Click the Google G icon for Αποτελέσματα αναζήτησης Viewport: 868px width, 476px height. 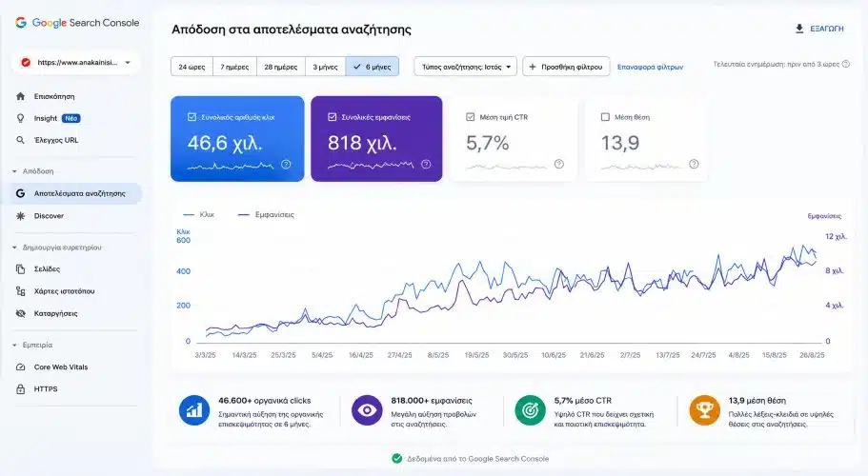tap(20, 193)
